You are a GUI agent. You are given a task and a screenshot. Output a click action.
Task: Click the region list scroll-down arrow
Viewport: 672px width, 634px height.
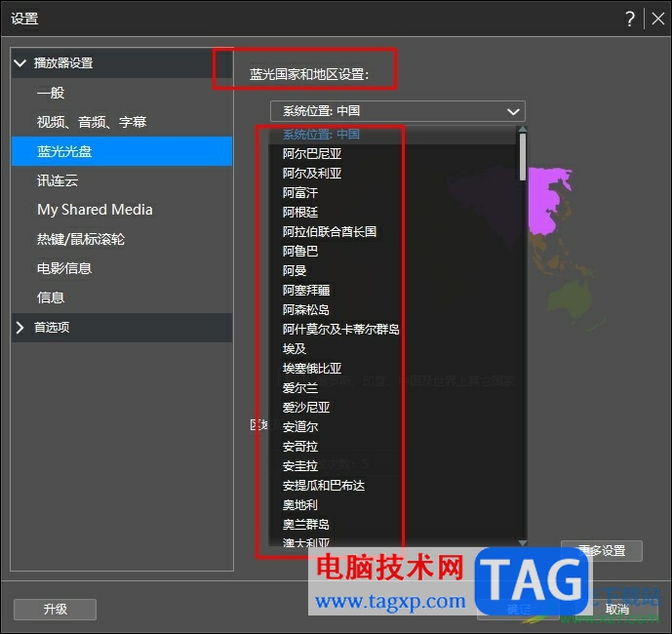[523, 542]
